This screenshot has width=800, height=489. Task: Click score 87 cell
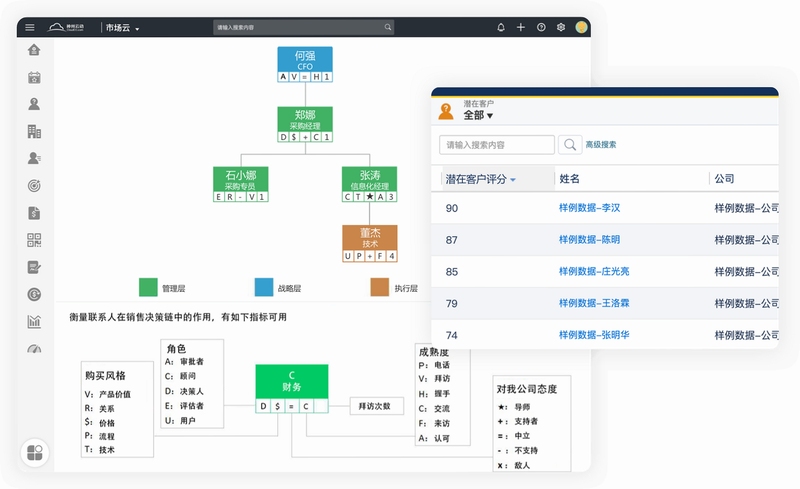point(452,240)
